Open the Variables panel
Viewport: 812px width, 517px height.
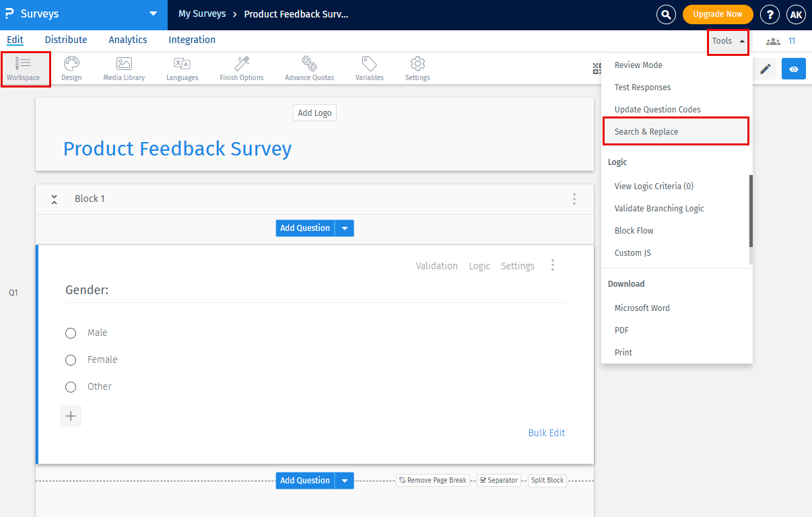(368, 67)
